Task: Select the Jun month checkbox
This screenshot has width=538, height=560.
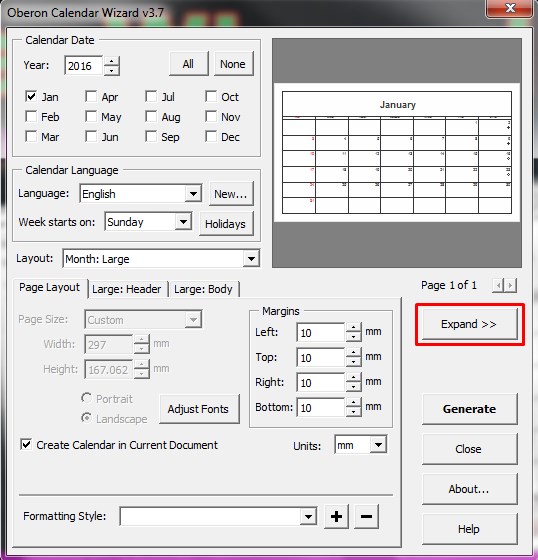Action: point(91,136)
